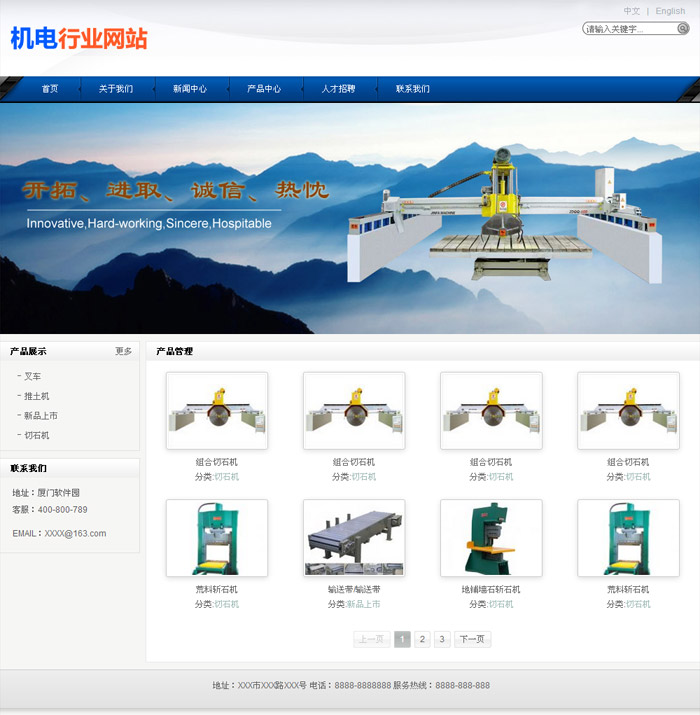Open the 输送带 conveyor belt product thumbnail

pos(354,538)
